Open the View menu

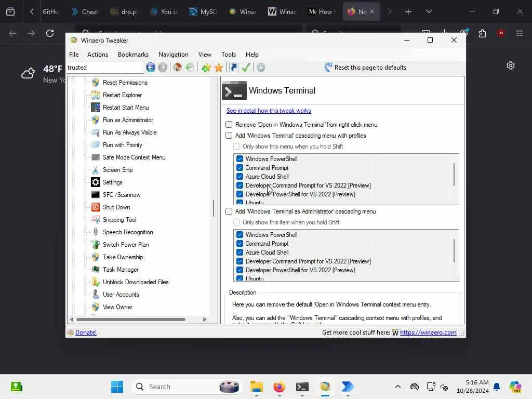tap(205, 54)
